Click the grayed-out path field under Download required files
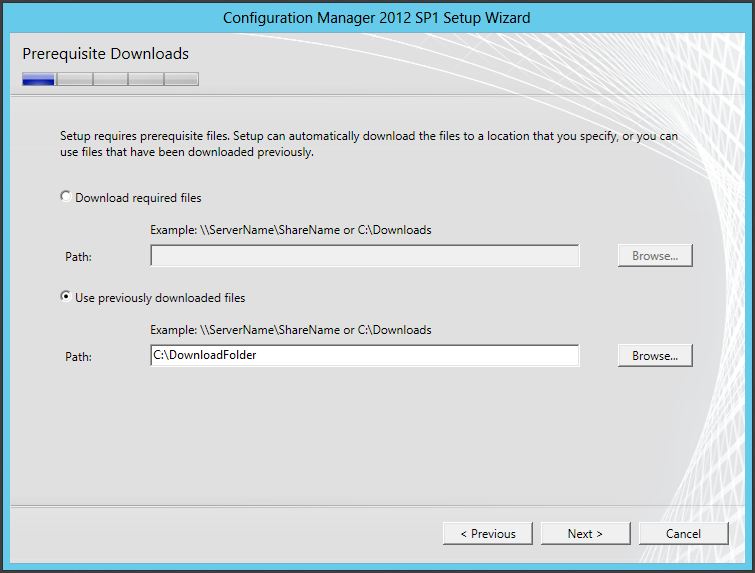755x573 pixels. tap(364, 256)
